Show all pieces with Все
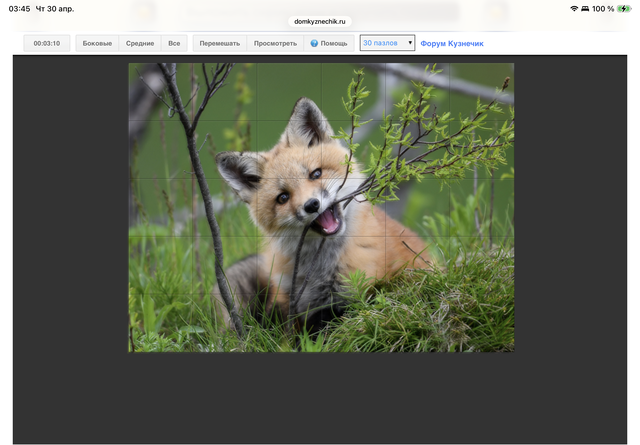 (174, 44)
